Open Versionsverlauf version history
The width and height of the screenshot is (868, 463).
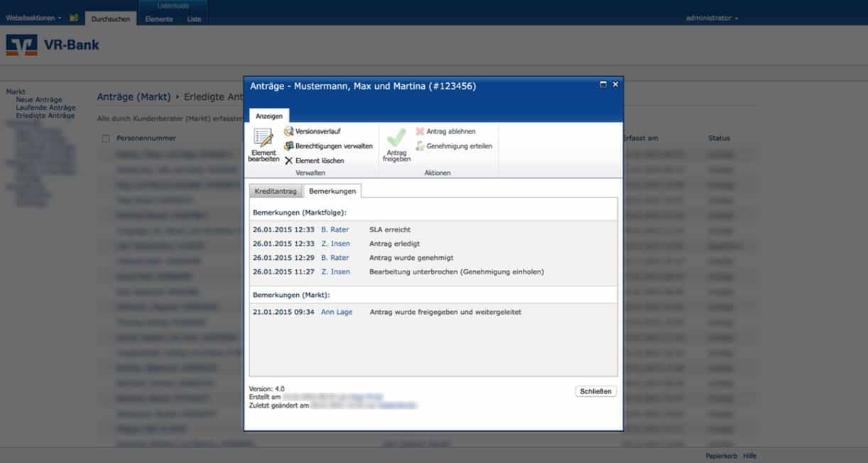[312, 131]
